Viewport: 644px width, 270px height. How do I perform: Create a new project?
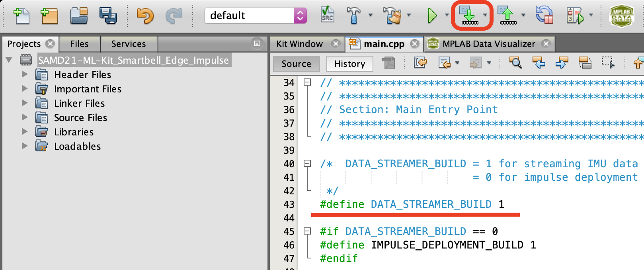(x=49, y=16)
